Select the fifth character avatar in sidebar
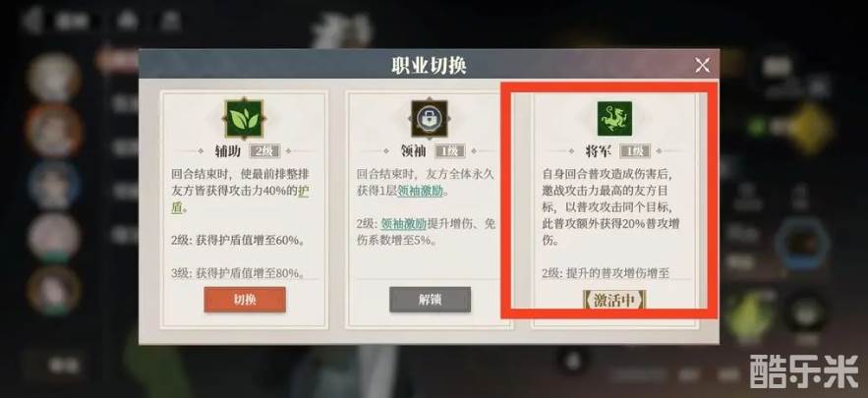The width and height of the screenshot is (868, 398). [x=54, y=290]
